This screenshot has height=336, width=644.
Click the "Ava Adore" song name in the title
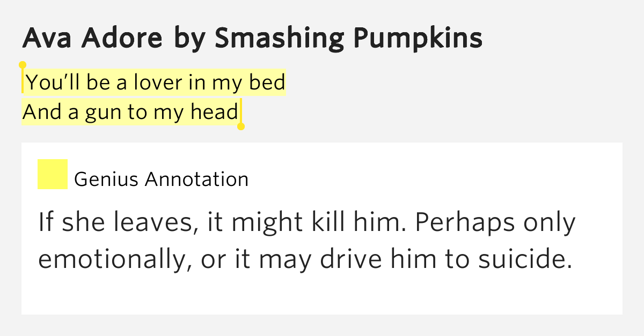[93, 39]
